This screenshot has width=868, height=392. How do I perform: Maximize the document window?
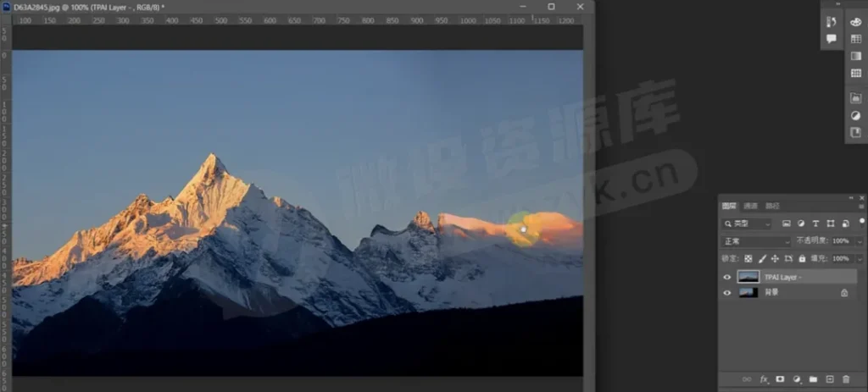[551, 7]
